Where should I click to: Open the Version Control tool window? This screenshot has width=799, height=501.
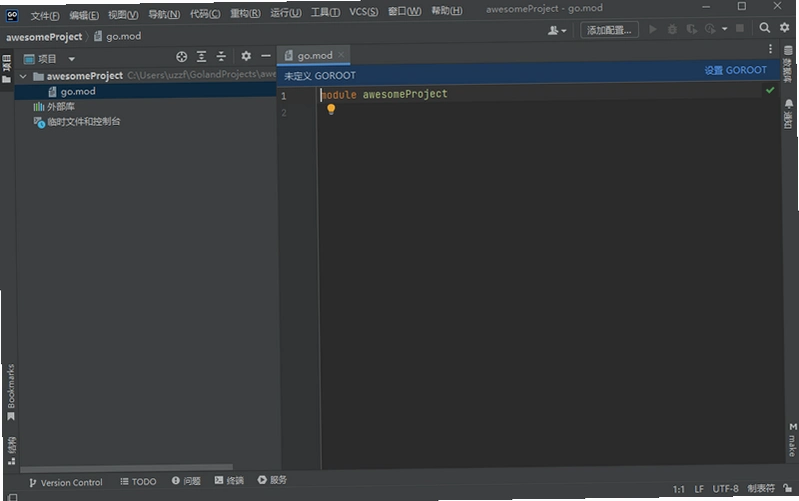click(x=66, y=482)
